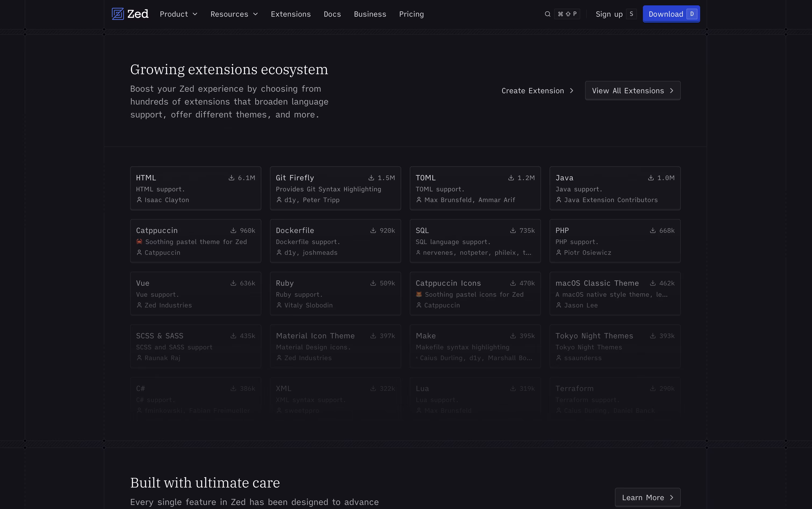Open search via magnifier icon
The width and height of the screenshot is (812, 509).
[548, 14]
